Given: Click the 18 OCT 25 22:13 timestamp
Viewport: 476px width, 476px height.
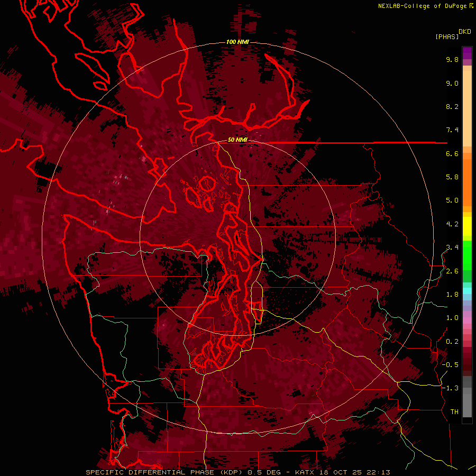Looking at the screenshot, I should [x=354, y=472].
